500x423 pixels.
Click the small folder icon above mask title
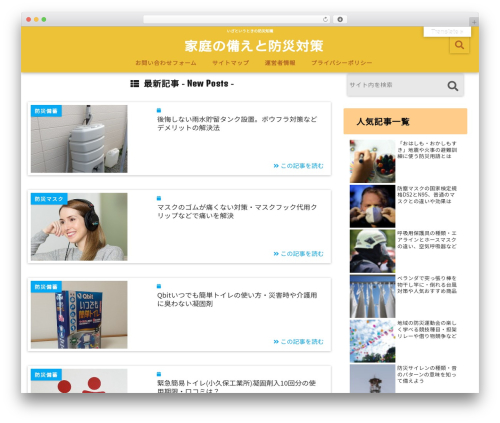[x=159, y=198]
